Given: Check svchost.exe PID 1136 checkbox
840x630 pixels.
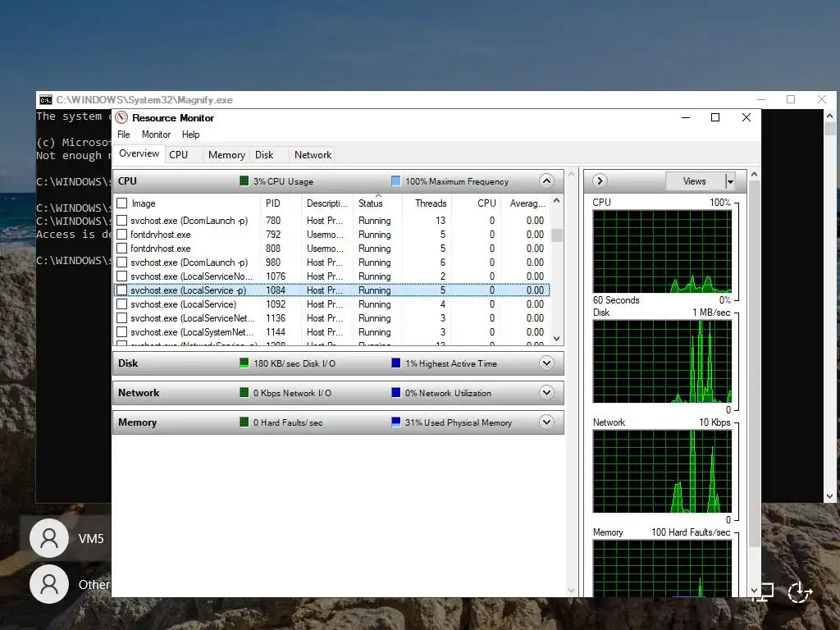Looking at the screenshot, I should 121,317.
